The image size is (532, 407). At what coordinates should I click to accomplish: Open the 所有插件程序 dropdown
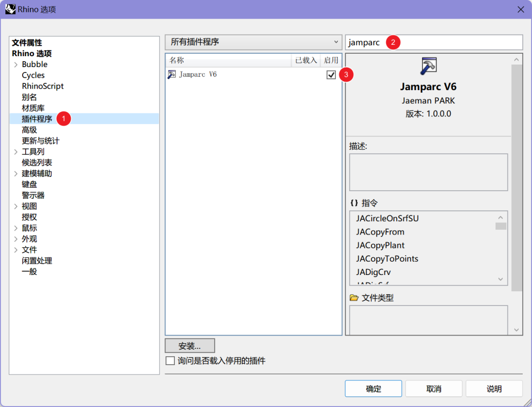pyautogui.click(x=336, y=42)
